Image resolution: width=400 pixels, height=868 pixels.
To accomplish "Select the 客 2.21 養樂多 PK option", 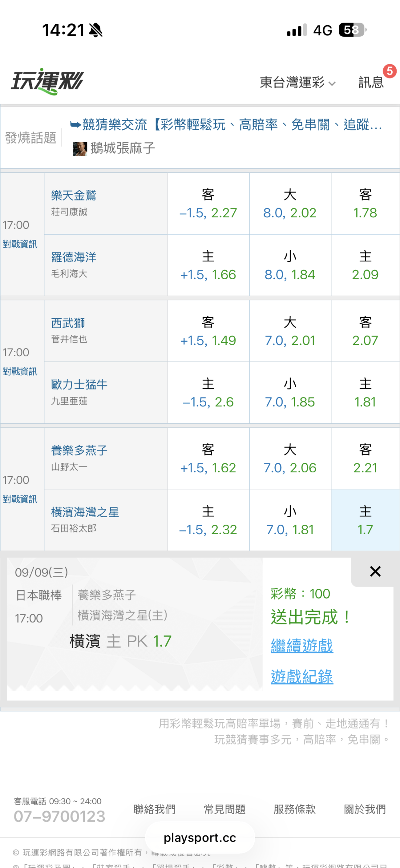I will (365, 458).
